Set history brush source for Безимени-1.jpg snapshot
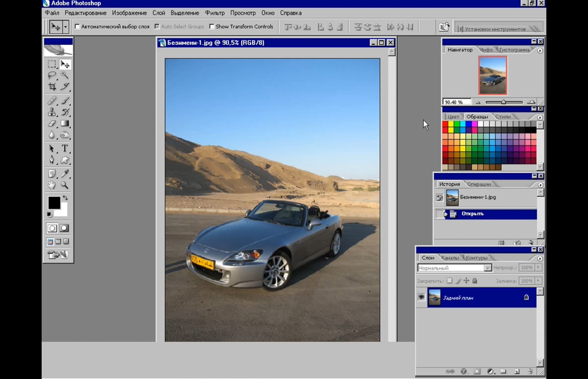This screenshot has width=588, height=379. coord(439,198)
